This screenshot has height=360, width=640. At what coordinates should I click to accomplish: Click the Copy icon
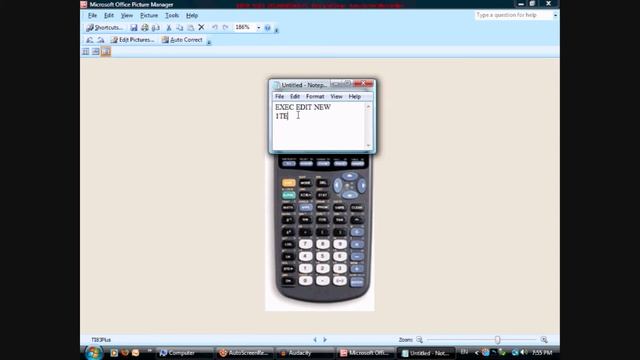click(180, 27)
